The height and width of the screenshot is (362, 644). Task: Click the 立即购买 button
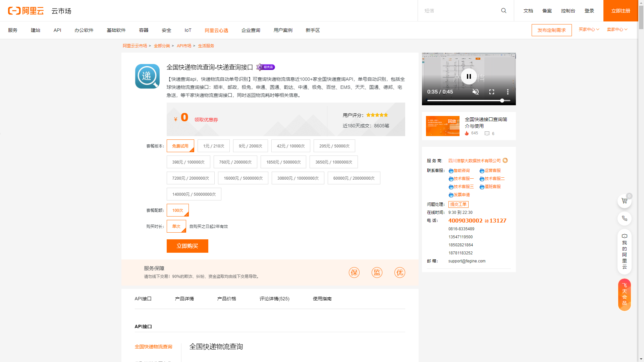(187, 246)
